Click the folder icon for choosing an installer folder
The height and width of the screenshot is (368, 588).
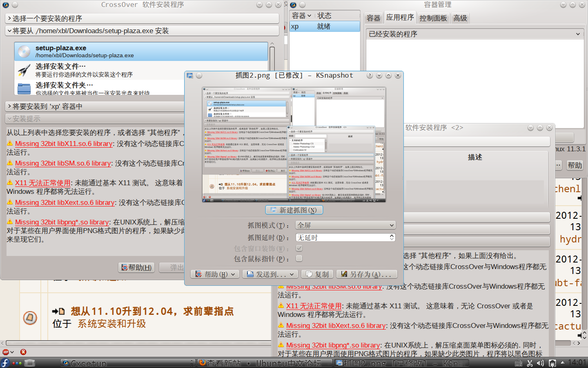coord(24,88)
